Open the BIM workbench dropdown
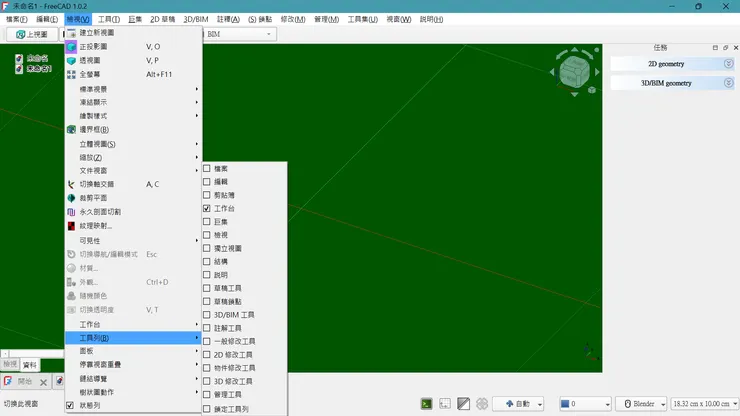The height and width of the screenshot is (416, 740). tap(240, 34)
